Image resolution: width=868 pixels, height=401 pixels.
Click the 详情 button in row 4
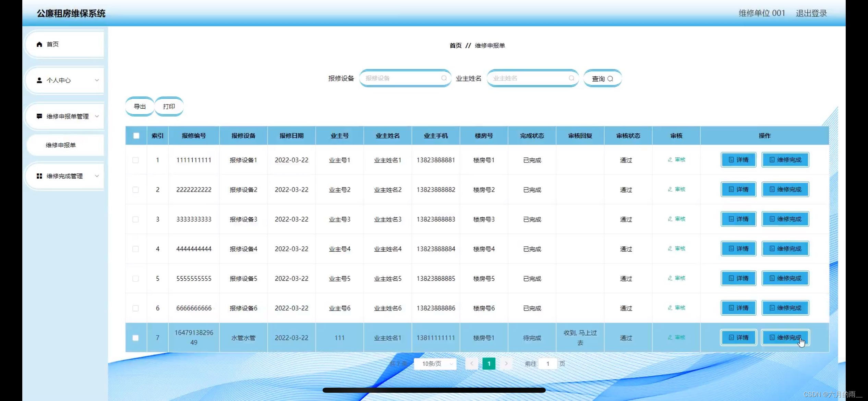click(738, 249)
